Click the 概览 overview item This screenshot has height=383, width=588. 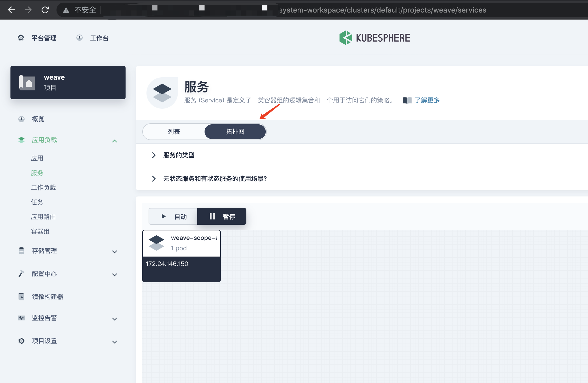pyautogui.click(x=38, y=119)
